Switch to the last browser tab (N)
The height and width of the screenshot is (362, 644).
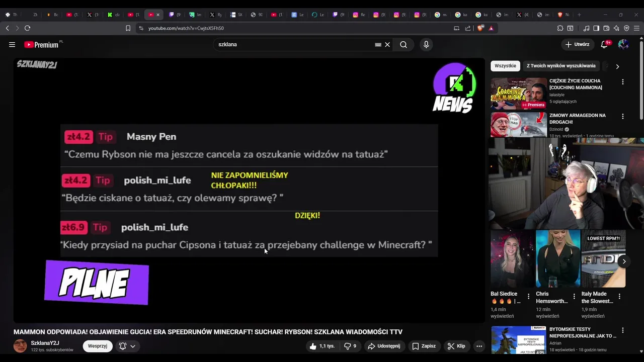563,15
